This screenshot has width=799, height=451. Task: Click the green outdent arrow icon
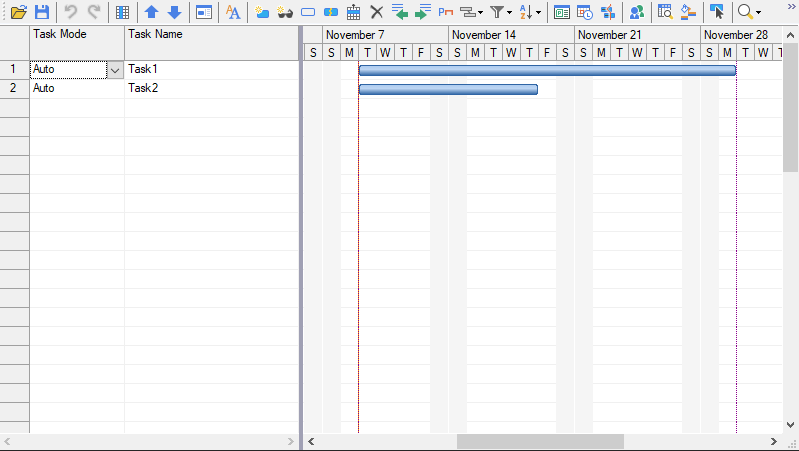(x=399, y=12)
